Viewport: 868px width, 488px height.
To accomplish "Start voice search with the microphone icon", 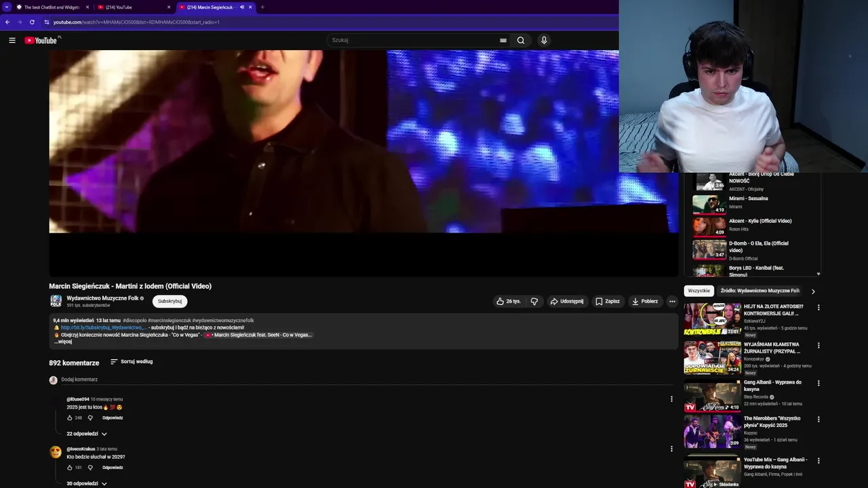I will [x=543, y=40].
